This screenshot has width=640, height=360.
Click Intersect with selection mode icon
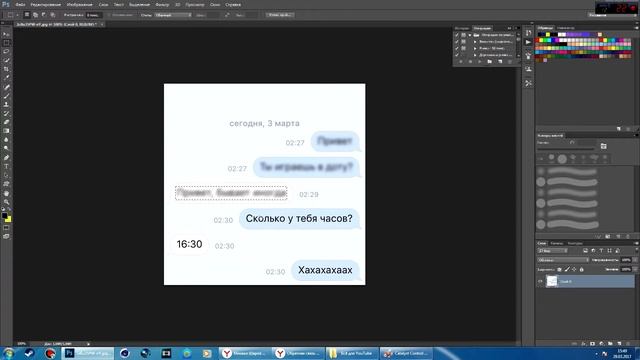coord(52,15)
